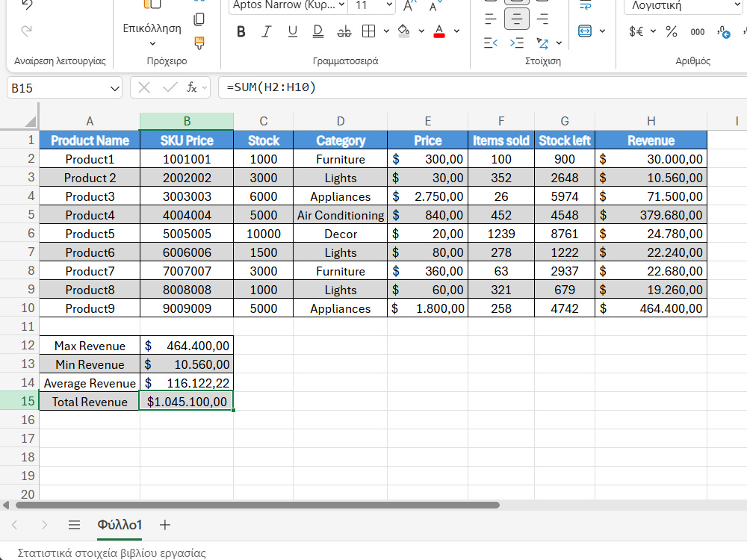747x560 pixels.
Task: Click the Redo arrow icon
Action: (x=27, y=31)
